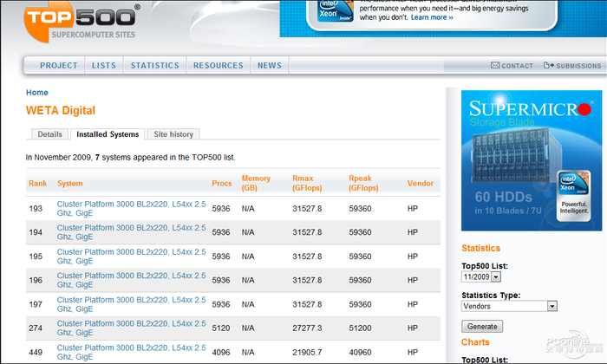The height and width of the screenshot is (364, 607).
Task: Open the Cluster Platform system ranked 197
Action: [x=131, y=304]
